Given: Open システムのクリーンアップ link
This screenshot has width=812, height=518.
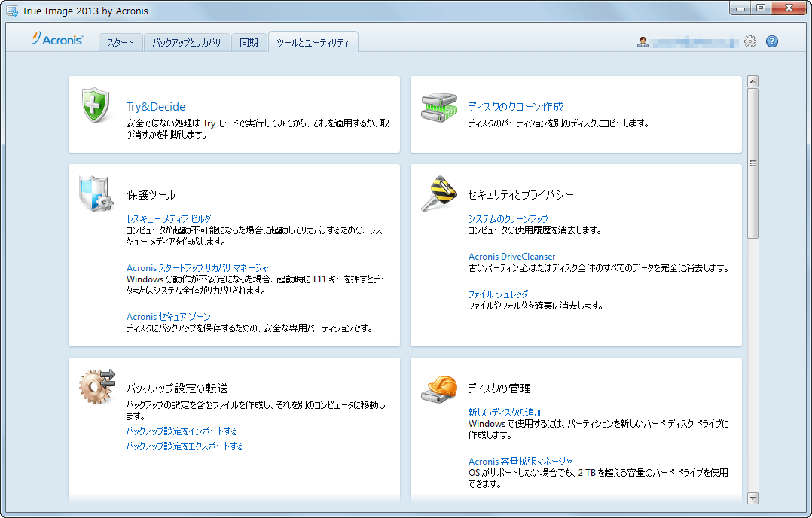Looking at the screenshot, I should (508, 218).
